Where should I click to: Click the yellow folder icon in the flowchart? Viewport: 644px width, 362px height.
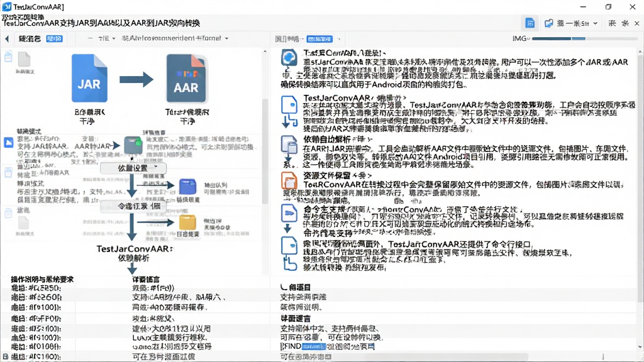click(187, 222)
